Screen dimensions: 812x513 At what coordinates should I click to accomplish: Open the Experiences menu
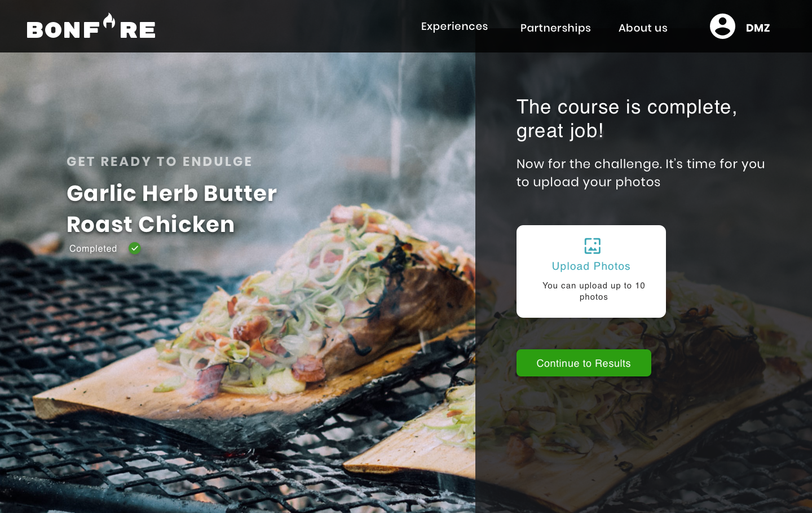click(454, 26)
